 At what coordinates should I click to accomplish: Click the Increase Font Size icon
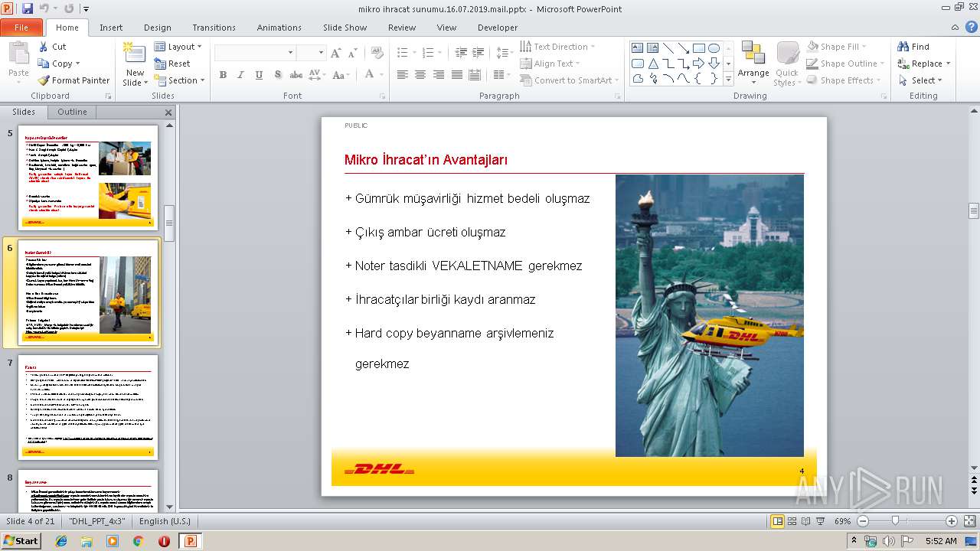coord(335,53)
